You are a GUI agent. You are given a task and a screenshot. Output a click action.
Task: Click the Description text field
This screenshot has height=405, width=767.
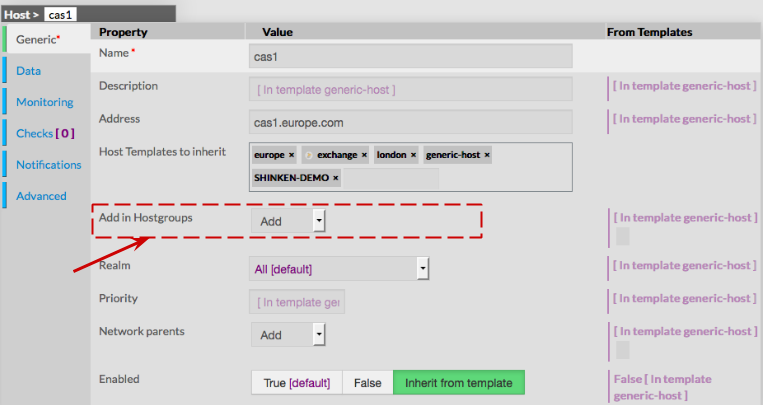click(410, 89)
